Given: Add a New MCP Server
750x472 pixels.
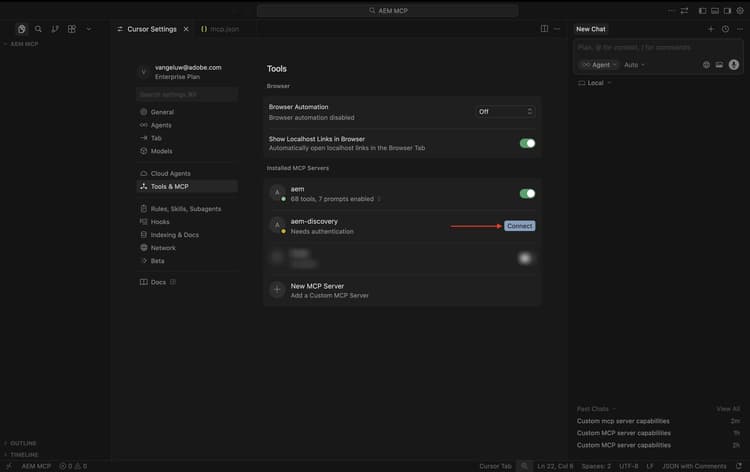Looking at the screenshot, I should [x=402, y=290].
